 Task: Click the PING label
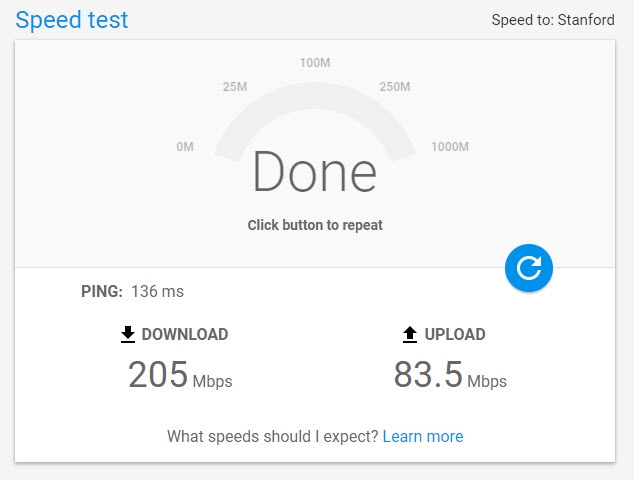coord(102,291)
